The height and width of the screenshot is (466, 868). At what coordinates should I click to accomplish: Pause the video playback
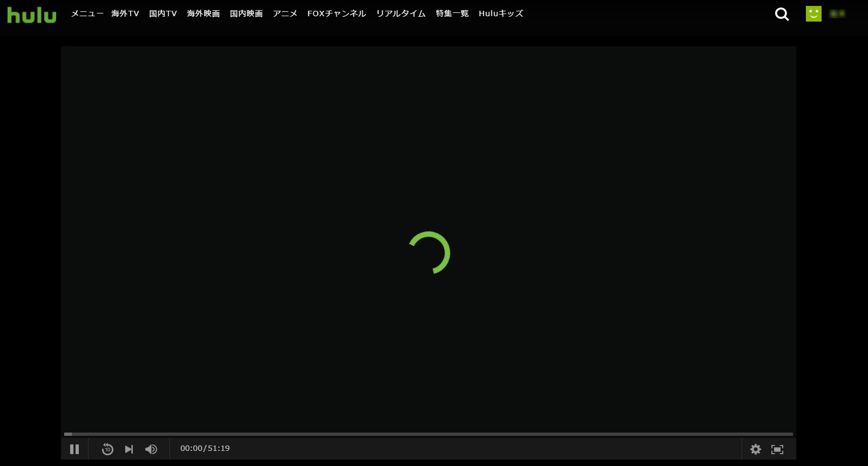tap(74, 449)
